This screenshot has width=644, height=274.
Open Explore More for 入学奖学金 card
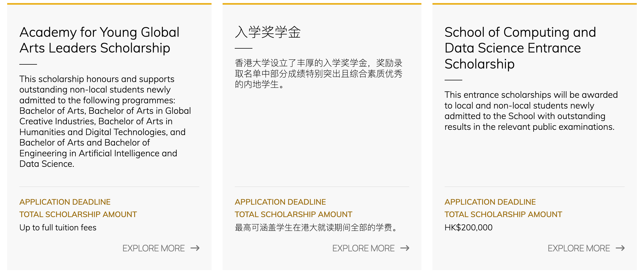(363, 248)
